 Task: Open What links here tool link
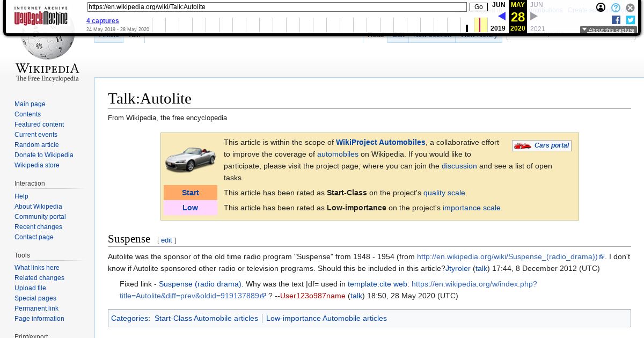[x=37, y=268]
